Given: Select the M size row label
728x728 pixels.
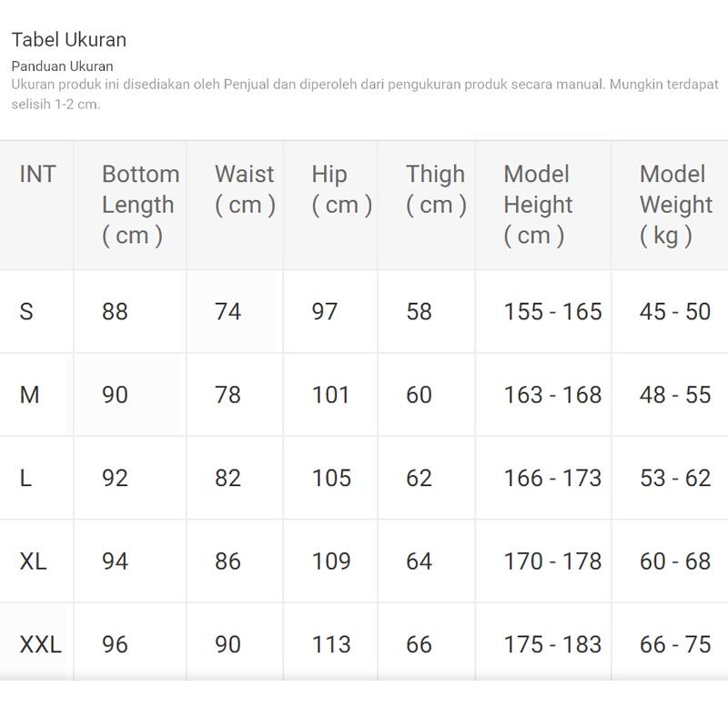Looking at the screenshot, I should (29, 395).
